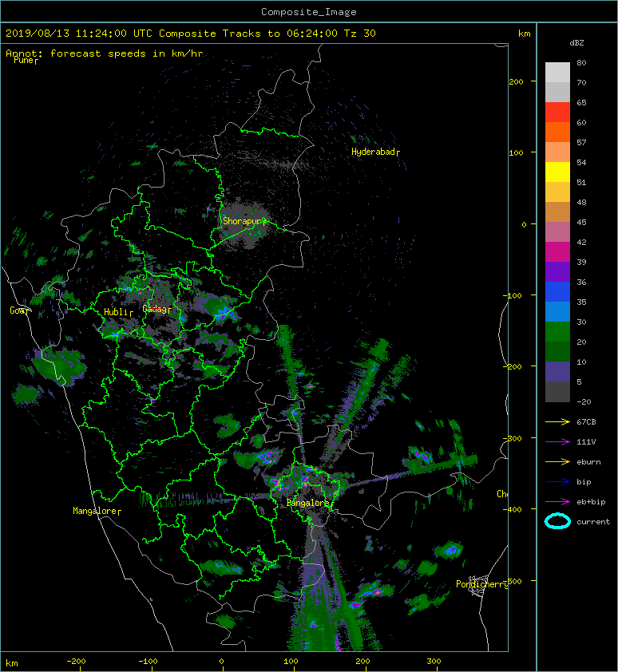Click the -100 tick on the horizontal axis

click(148, 662)
